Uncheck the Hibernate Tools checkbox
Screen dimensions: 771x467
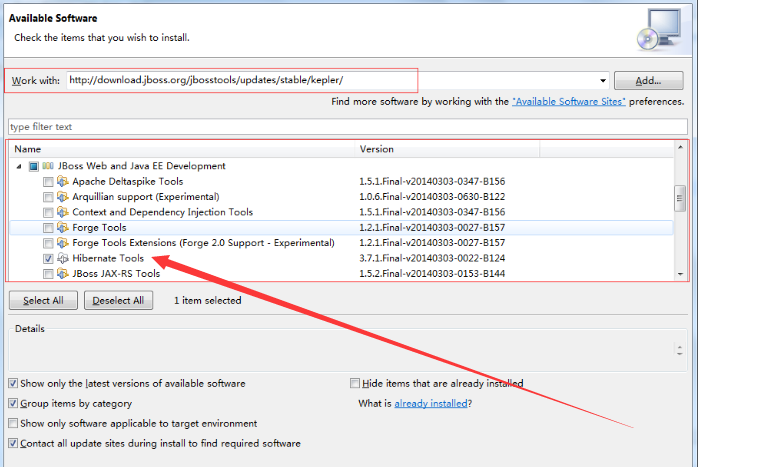pos(48,258)
